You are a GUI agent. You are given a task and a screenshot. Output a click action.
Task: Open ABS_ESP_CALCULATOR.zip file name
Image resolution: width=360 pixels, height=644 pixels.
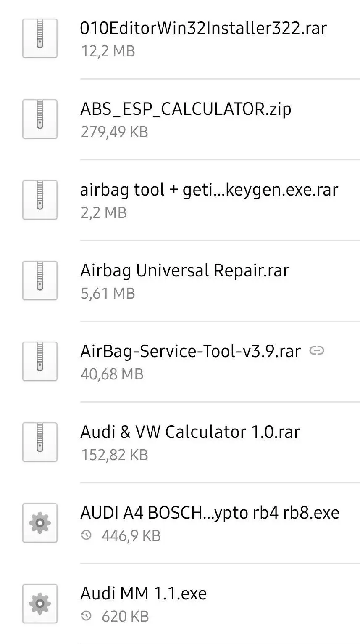[186, 109]
